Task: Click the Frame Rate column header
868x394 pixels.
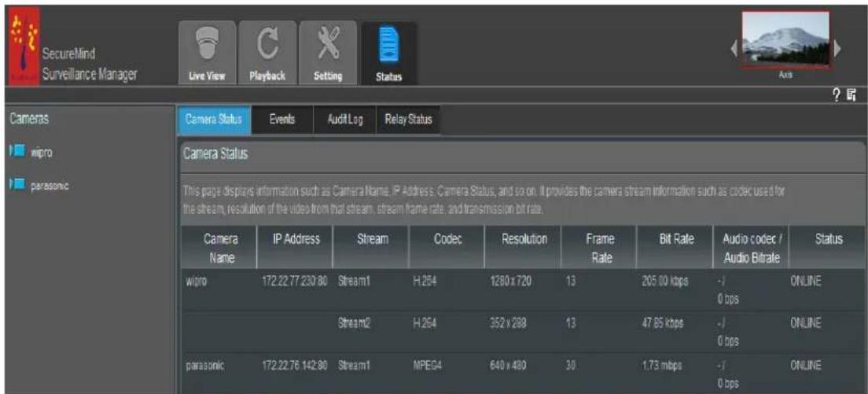Action: pos(598,249)
